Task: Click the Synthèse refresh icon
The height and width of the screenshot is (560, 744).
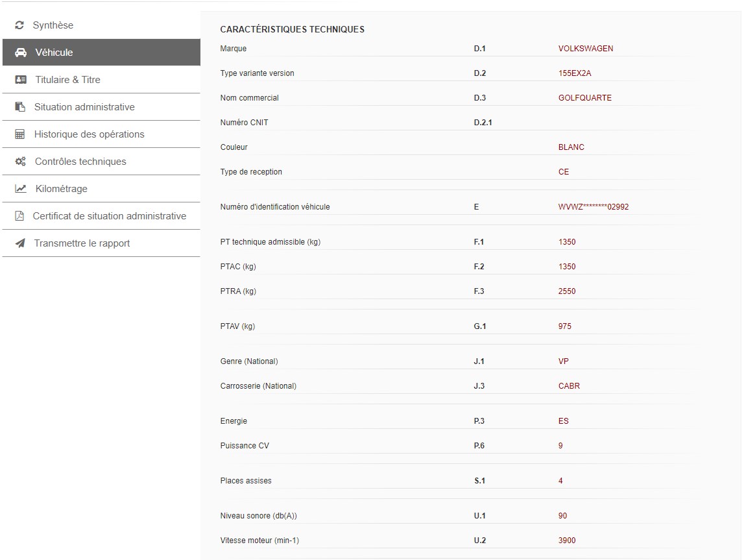Action: [19, 25]
